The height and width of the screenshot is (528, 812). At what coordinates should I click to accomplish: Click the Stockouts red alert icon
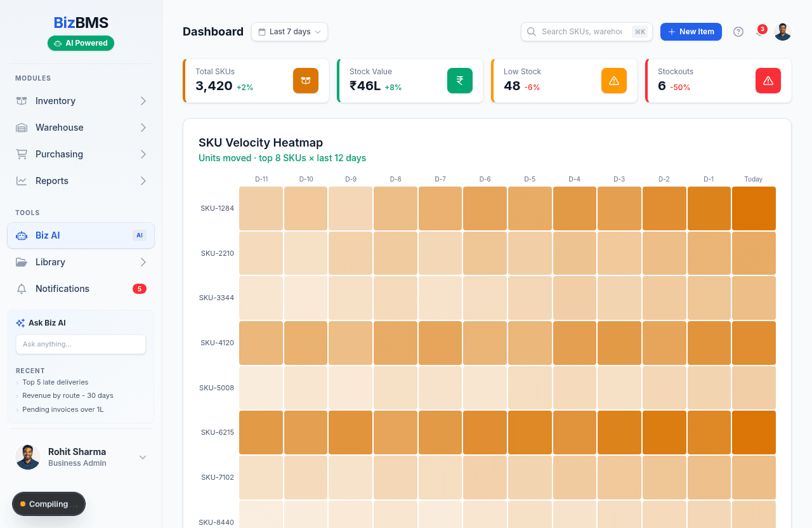[x=768, y=81]
